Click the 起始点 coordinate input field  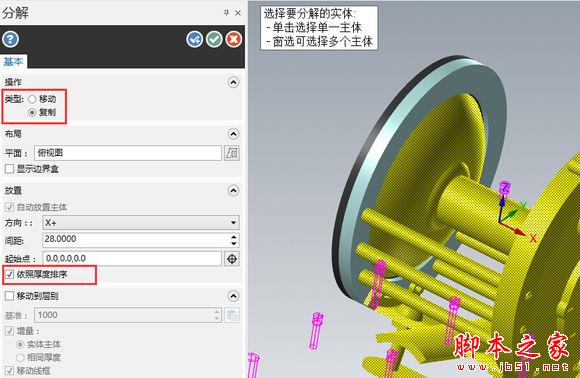pos(132,259)
